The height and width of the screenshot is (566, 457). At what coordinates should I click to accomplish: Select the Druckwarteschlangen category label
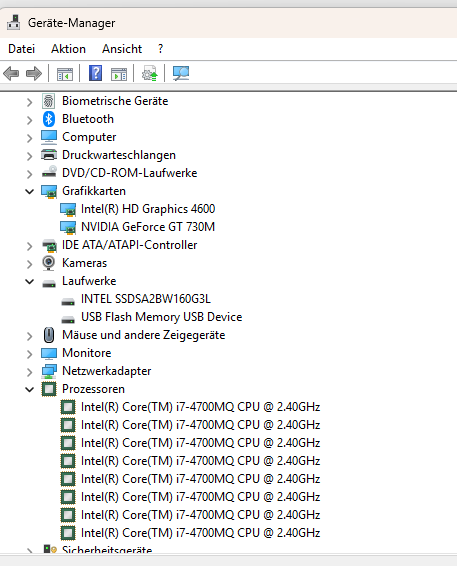119,155
